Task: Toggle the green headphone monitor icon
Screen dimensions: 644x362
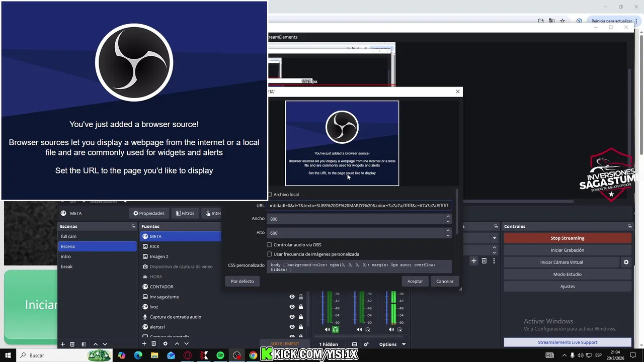Action: 336,330
